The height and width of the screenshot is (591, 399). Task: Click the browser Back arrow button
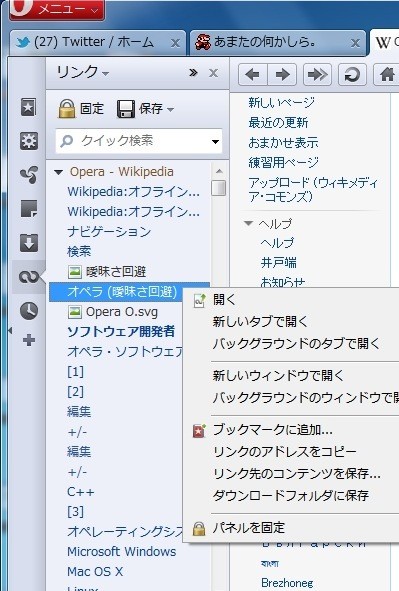tap(253, 75)
